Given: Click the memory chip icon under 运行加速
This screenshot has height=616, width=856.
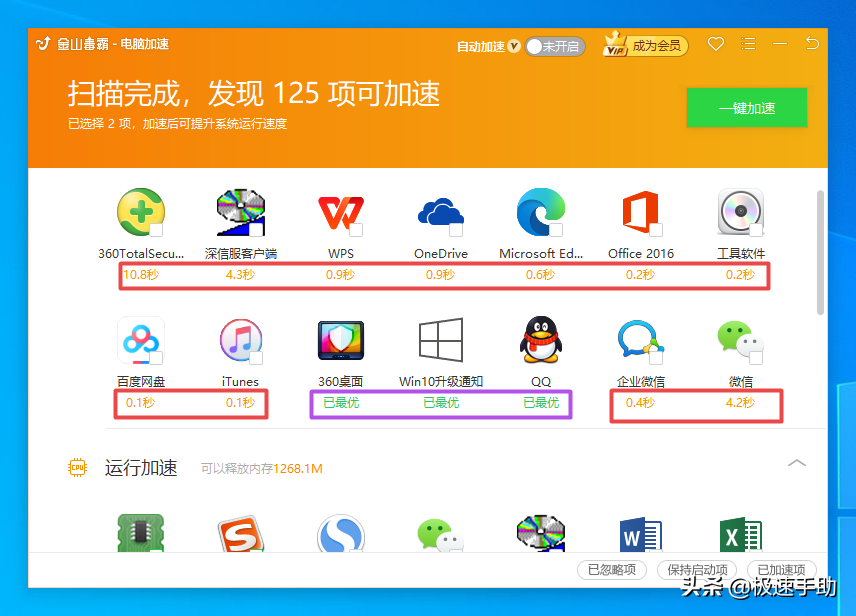Looking at the screenshot, I should click(141, 533).
